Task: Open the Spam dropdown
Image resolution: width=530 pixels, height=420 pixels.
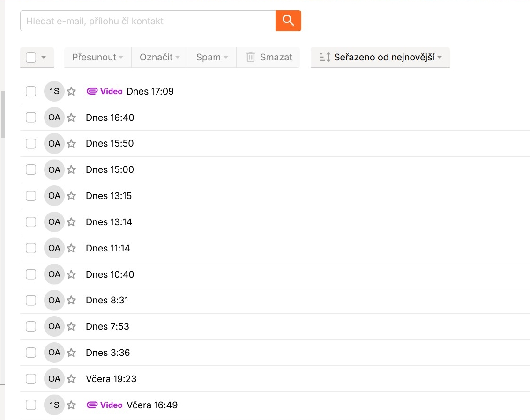Action: [212, 58]
